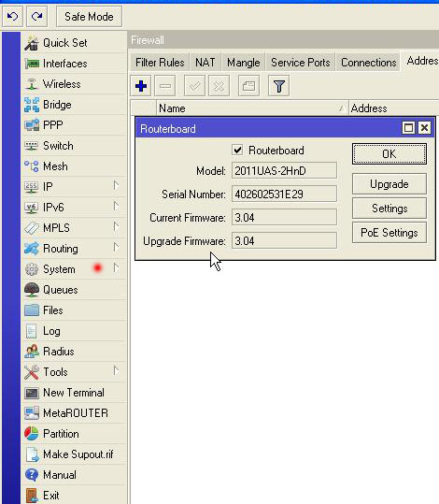The width and height of the screenshot is (439, 504).
Task: Switch to the NAT tab
Action: pos(205,63)
